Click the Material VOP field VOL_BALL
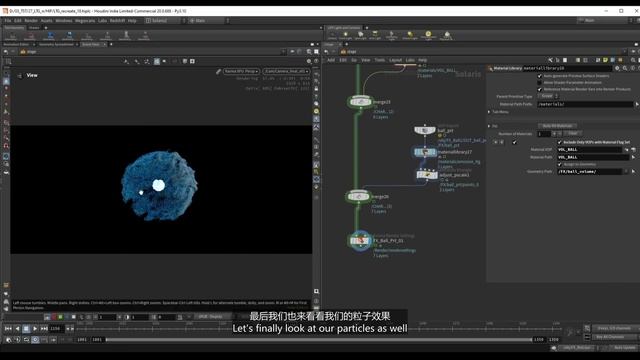The width and height of the screenshot is (640, 360). [x=589, y=149]
